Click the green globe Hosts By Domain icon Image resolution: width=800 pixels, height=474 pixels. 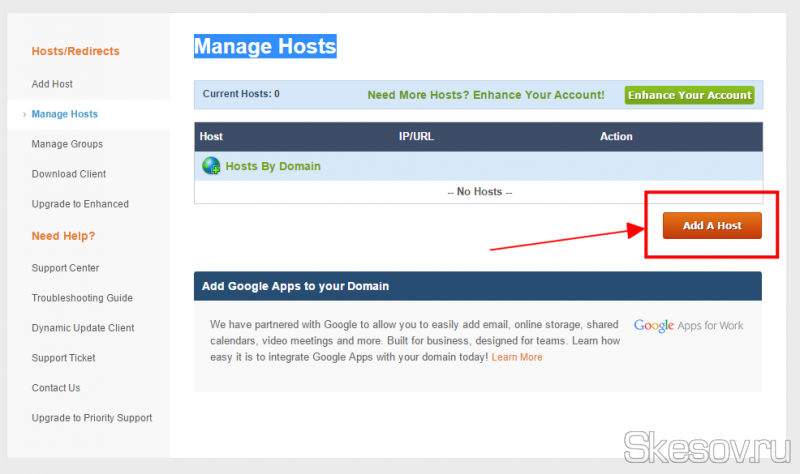[x=211, y=166]
